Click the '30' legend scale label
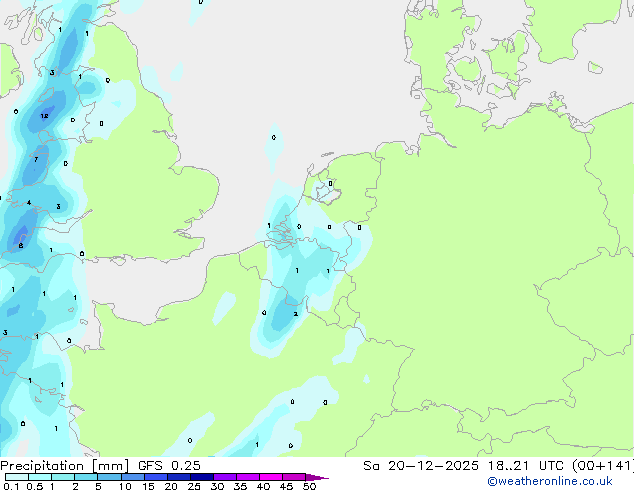This screenshot has height=490, width=634. (x=217, y=486)
